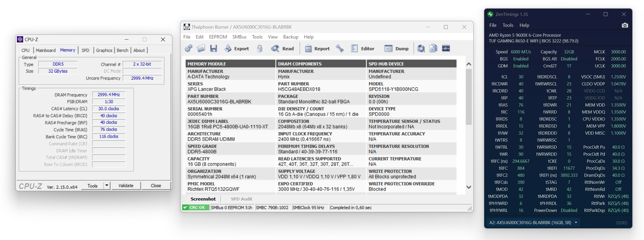644x240 pixels.
Task: Open the Tools dropdown arrow in CPU-Z
Action: point(107,186)
